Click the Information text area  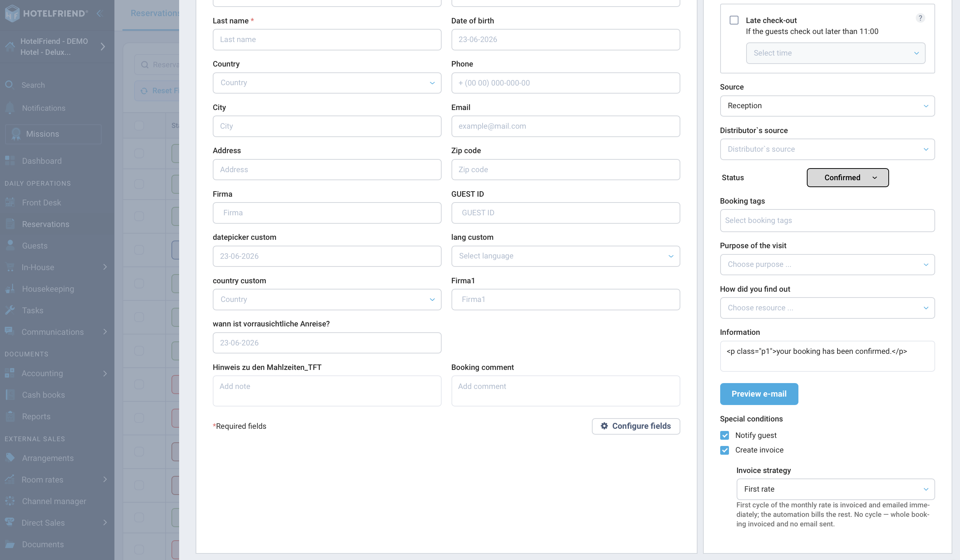827,356
